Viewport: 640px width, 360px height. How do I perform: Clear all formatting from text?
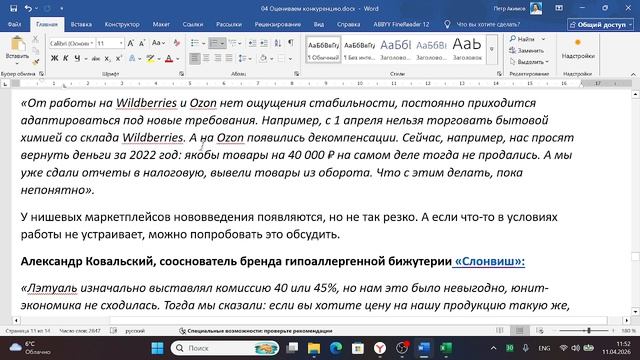pos(177,43)
